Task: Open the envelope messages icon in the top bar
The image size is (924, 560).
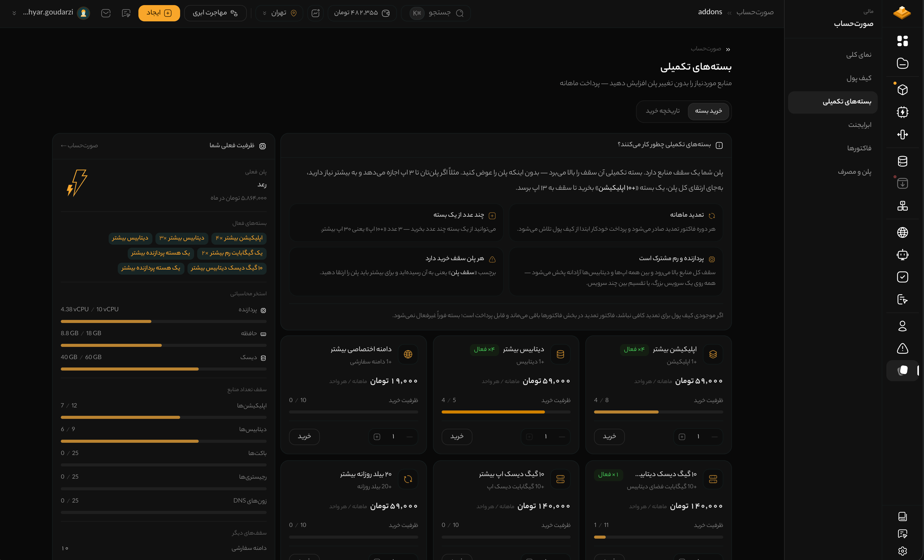Action: 106,13
